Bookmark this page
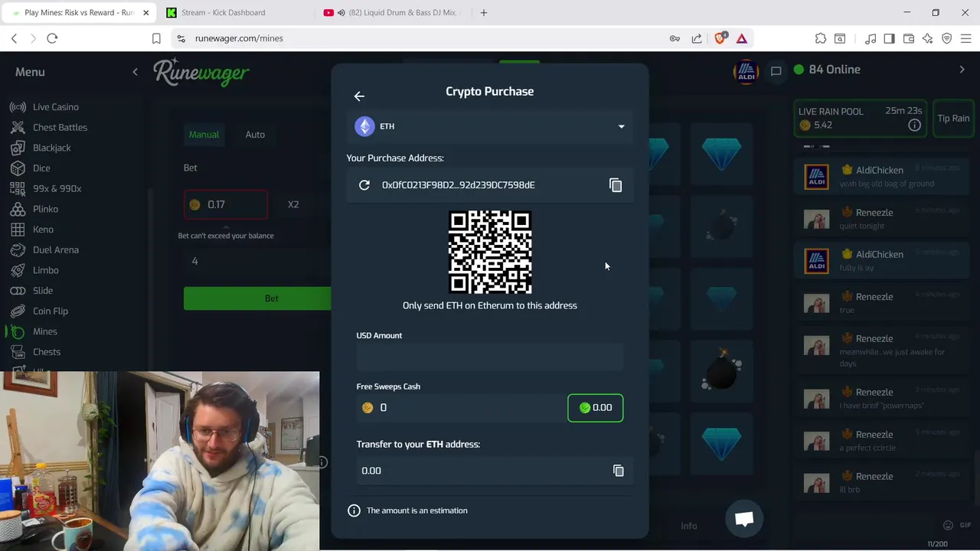980x551 pixels. pyautogui.click(x=156, y=38)
